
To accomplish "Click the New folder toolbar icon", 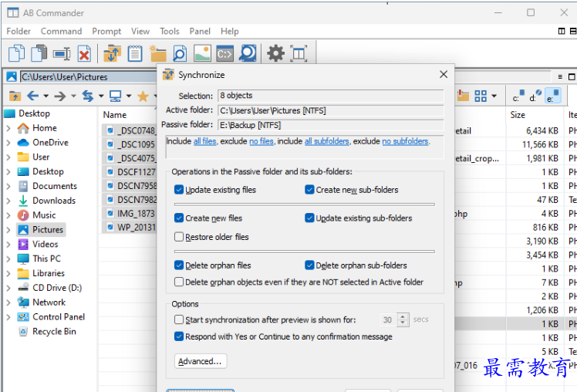I will [158, 53].
